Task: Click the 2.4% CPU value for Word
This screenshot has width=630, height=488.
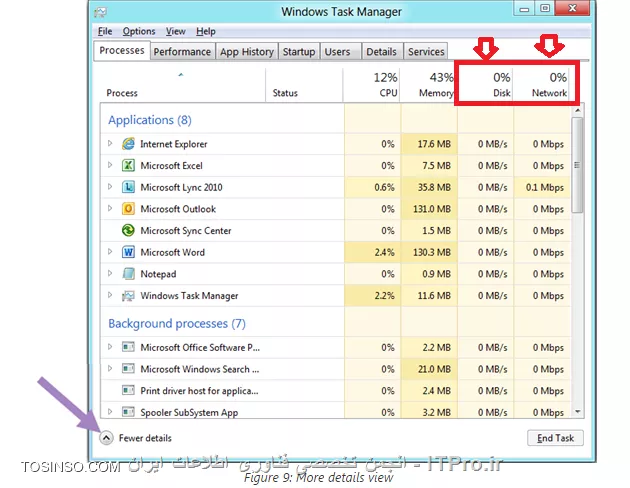Action: [384, 253]
